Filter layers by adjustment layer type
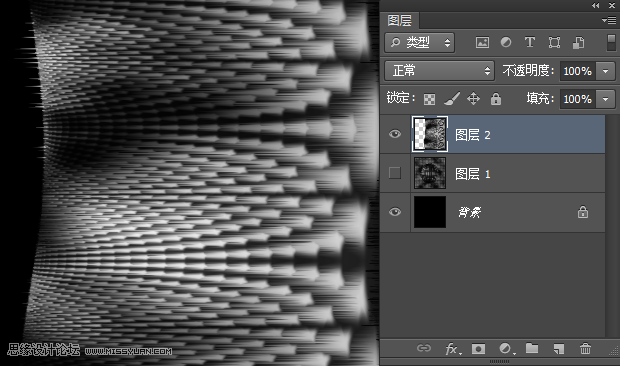Screen dimensions: 620x366 click(x=506, y=42)
